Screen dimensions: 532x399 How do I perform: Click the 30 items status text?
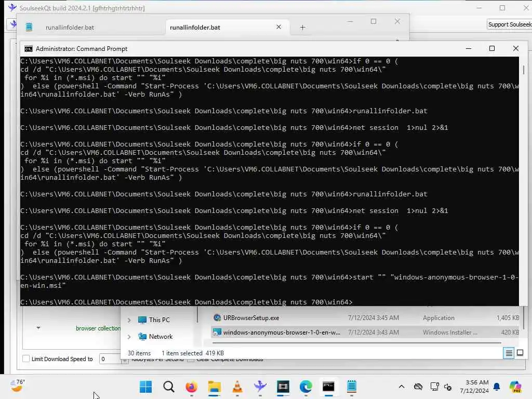[x=139, y=353]
